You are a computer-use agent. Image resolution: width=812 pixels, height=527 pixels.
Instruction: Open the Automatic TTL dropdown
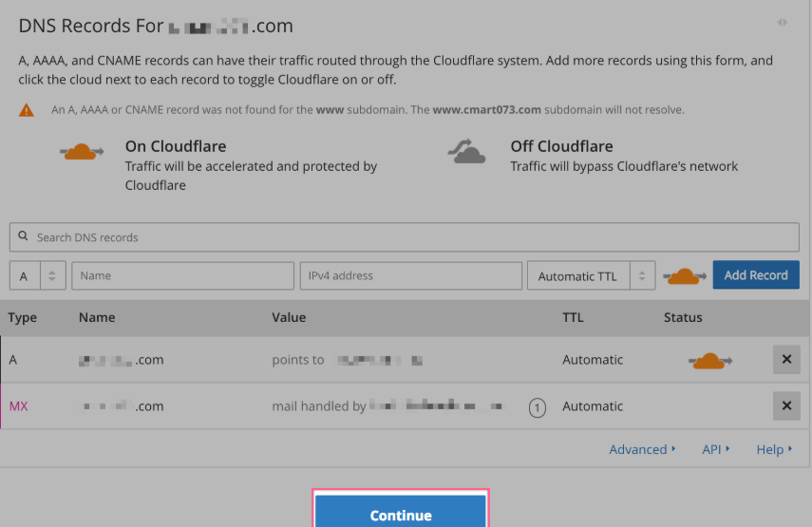pyautogui.click(x=591, y=276)
